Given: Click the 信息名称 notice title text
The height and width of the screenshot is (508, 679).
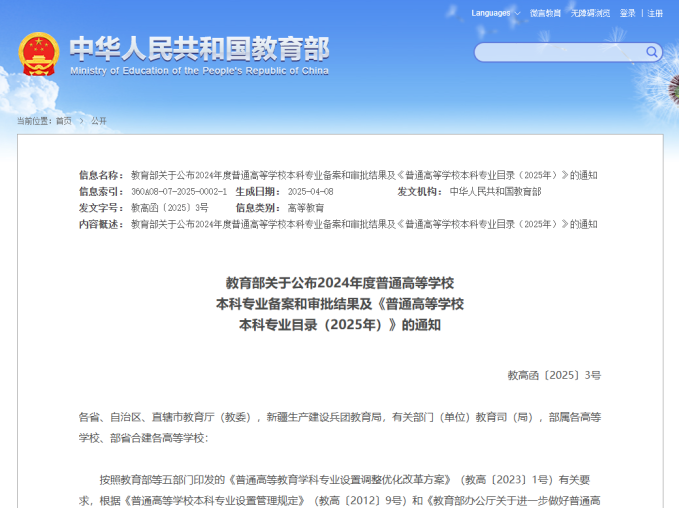Looking at the screenshot, I should (364, 175).
